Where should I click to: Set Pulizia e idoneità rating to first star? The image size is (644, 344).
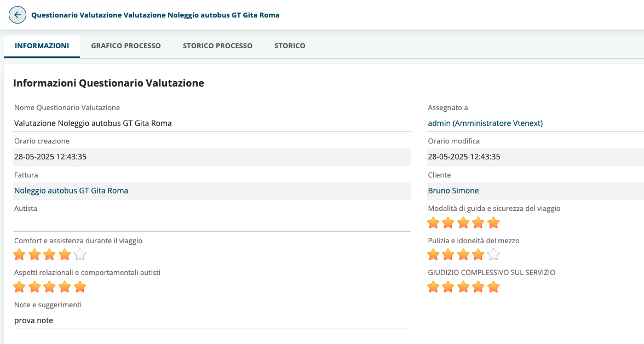(x=433, y=255)
